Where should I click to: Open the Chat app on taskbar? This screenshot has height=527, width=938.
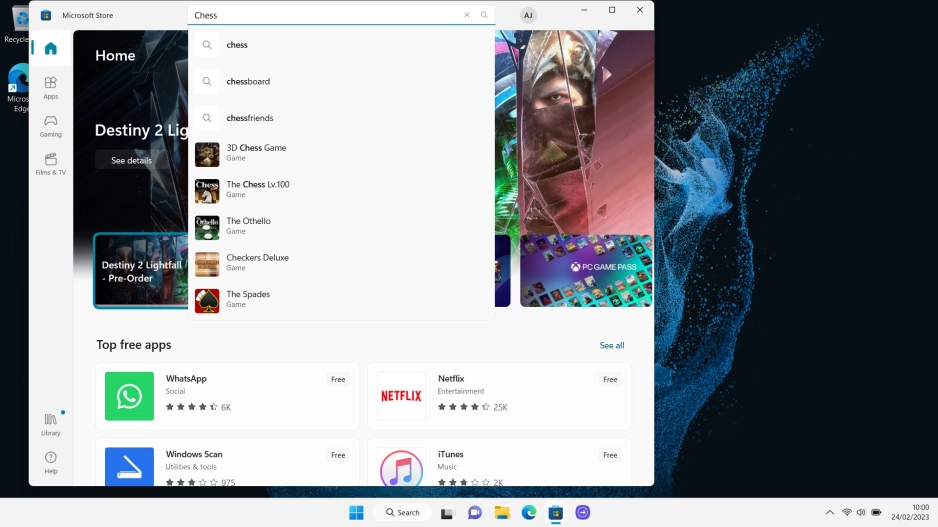point(475,513)
